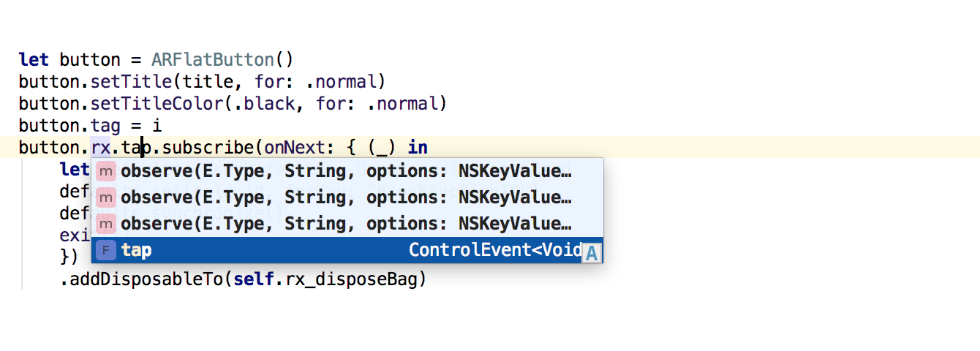Select the third observe method suggestion
The width and height of the screenshot is (980, 351).
347,224
